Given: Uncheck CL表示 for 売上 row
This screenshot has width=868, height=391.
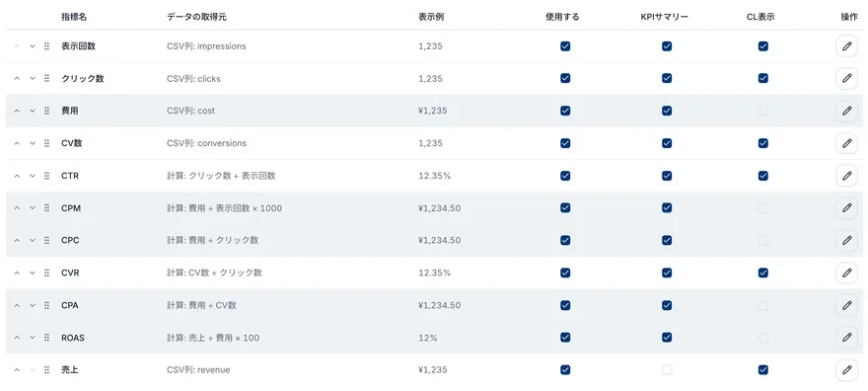Looking at the screenshot, I should click(763, 370).
